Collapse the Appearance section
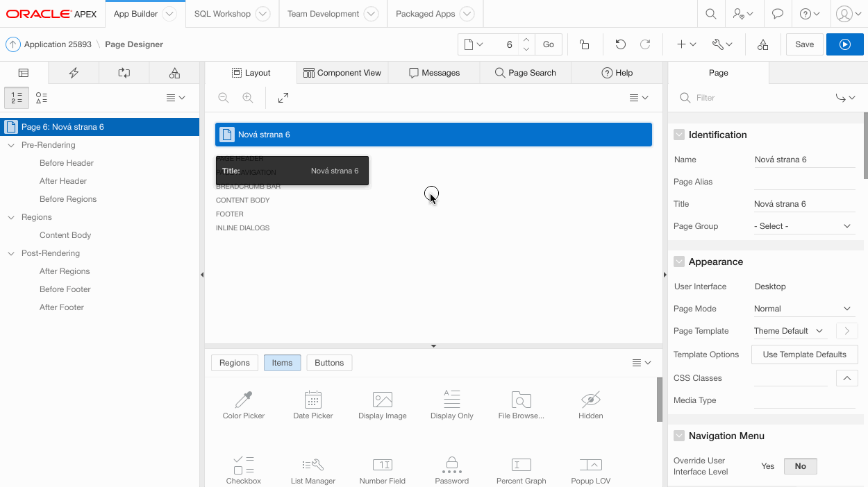868x487 pixels. pos(679,262)
